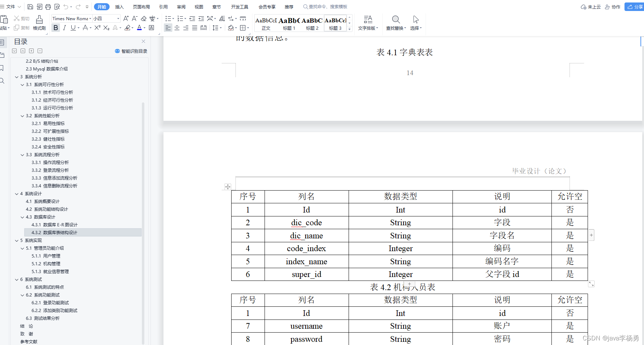
Task: Click the strikethrough A icon
Action: coord(85,28)
